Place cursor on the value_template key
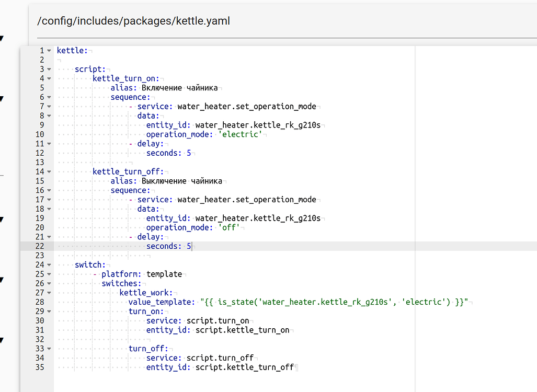 (x=162, y=302)
